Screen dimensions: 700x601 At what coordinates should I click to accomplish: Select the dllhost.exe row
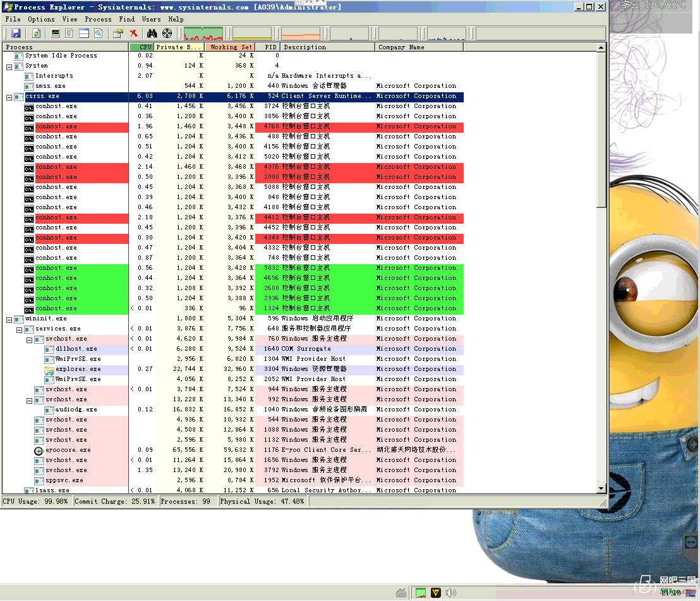[x=233, y=349]
